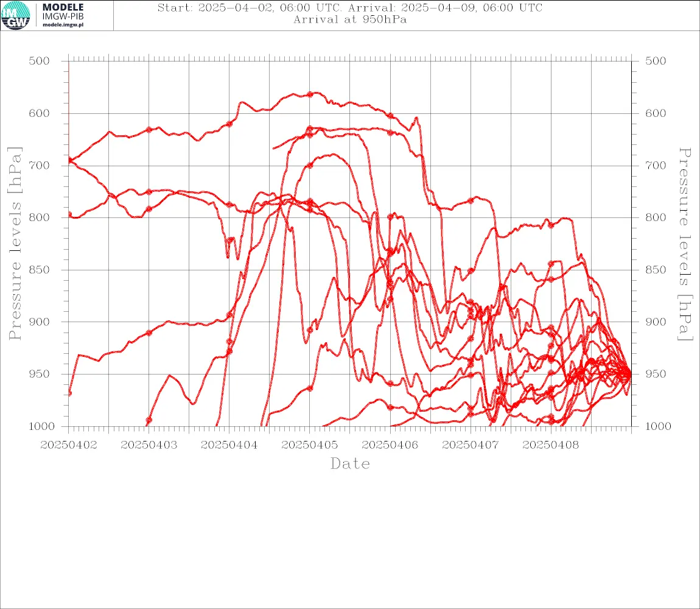Image resolution: width=700 pixels, height=609 pixels.
Task: Click the trajectory marker near 808 hPa on 20250408
Action: pyautogui.click(x=551, y=225)
